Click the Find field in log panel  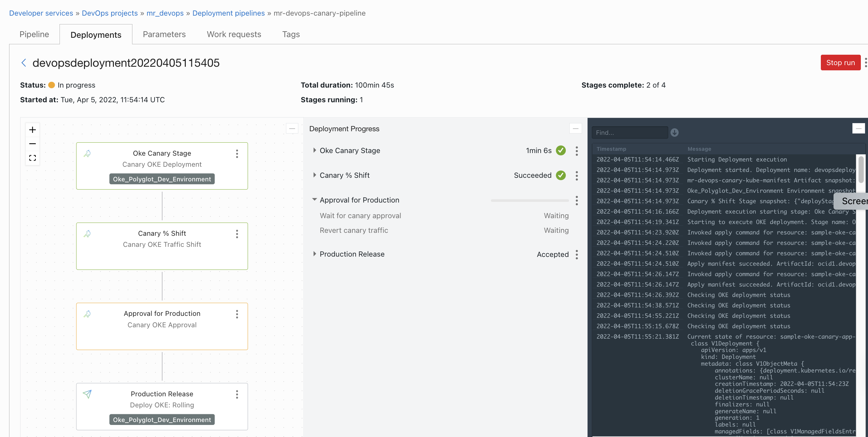630,133
